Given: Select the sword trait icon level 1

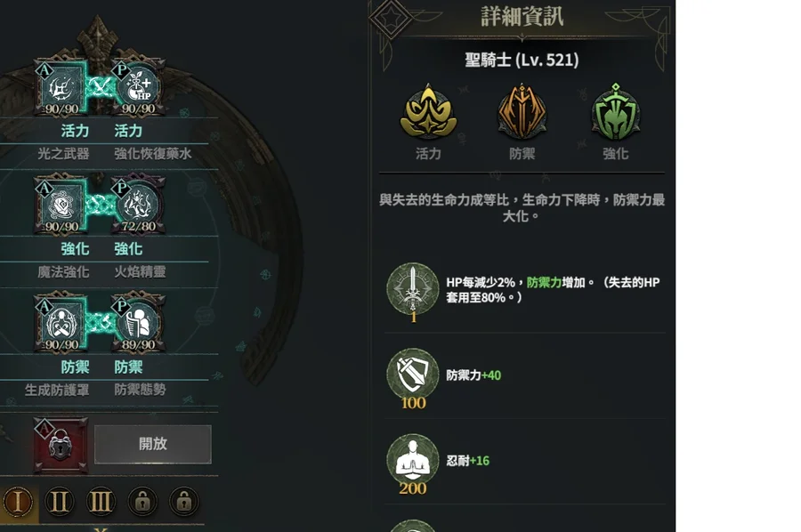Looking at the screenshot, I should 413,289.
